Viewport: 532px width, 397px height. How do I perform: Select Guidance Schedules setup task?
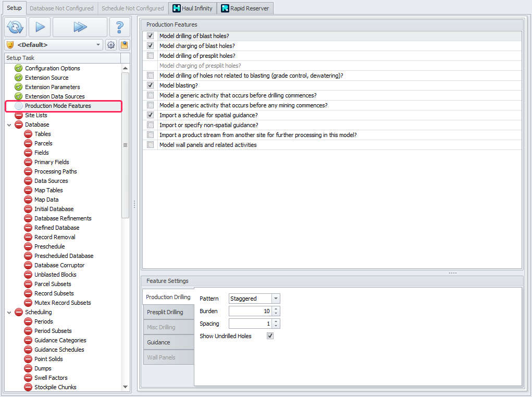59,350
